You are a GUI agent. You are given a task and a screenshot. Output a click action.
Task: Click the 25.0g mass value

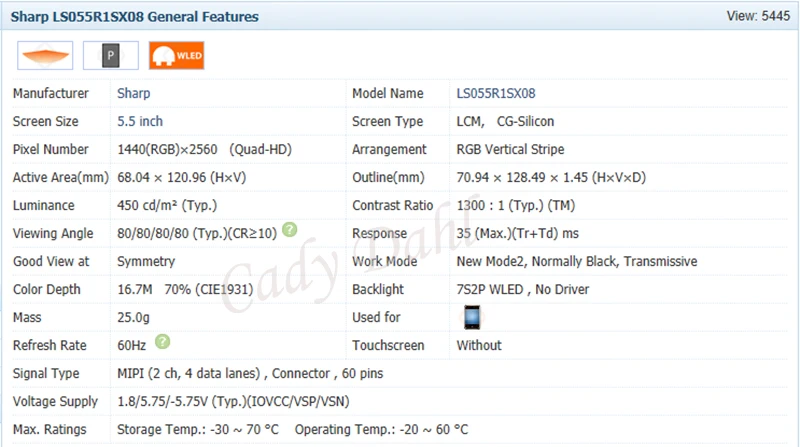pos(133,317)
